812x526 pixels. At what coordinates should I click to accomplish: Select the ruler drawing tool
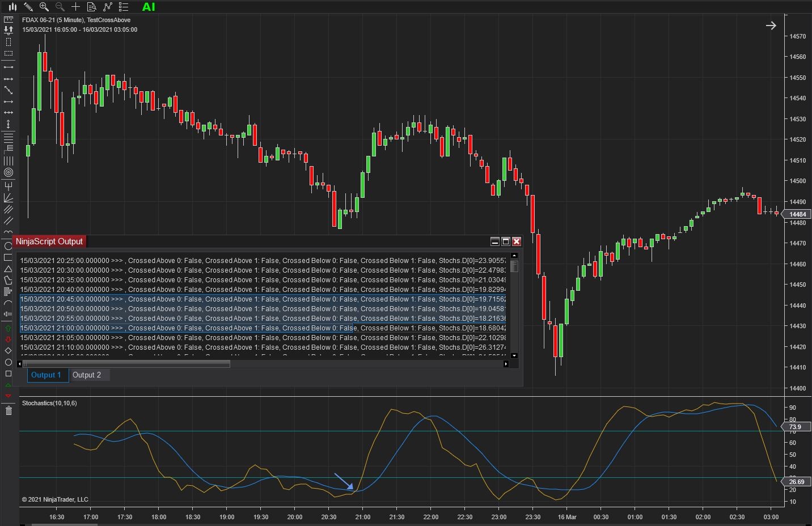(x=9, y=19)
